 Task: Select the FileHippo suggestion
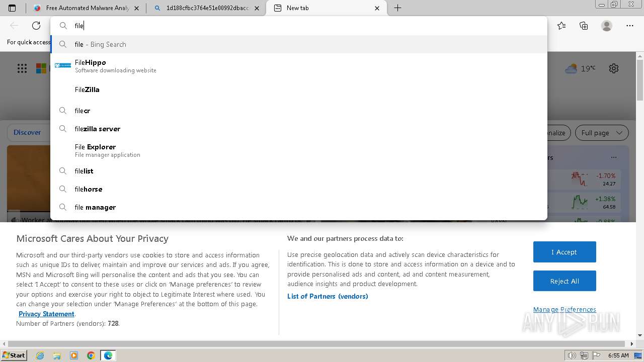coord(299,66)
